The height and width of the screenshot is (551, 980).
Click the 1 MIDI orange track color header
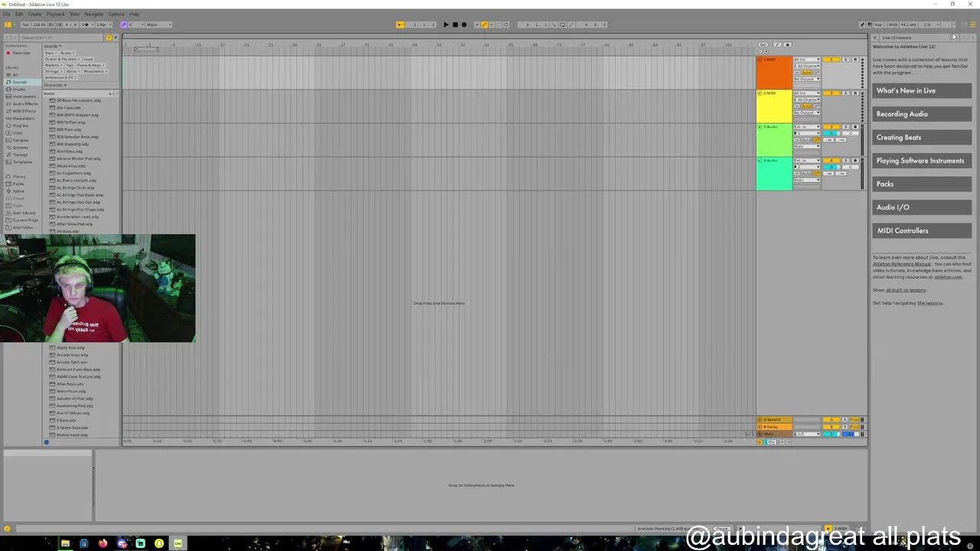pyautogui.click(x=774, y=73)
